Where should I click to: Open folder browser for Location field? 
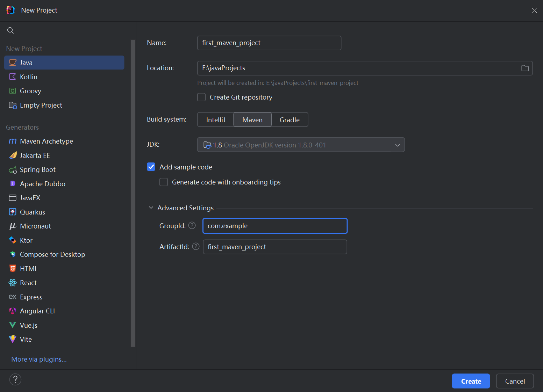[x=525, y=68]
